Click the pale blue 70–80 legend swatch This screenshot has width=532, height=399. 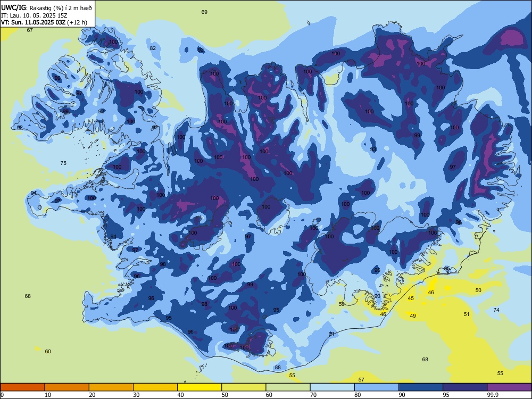332,387
